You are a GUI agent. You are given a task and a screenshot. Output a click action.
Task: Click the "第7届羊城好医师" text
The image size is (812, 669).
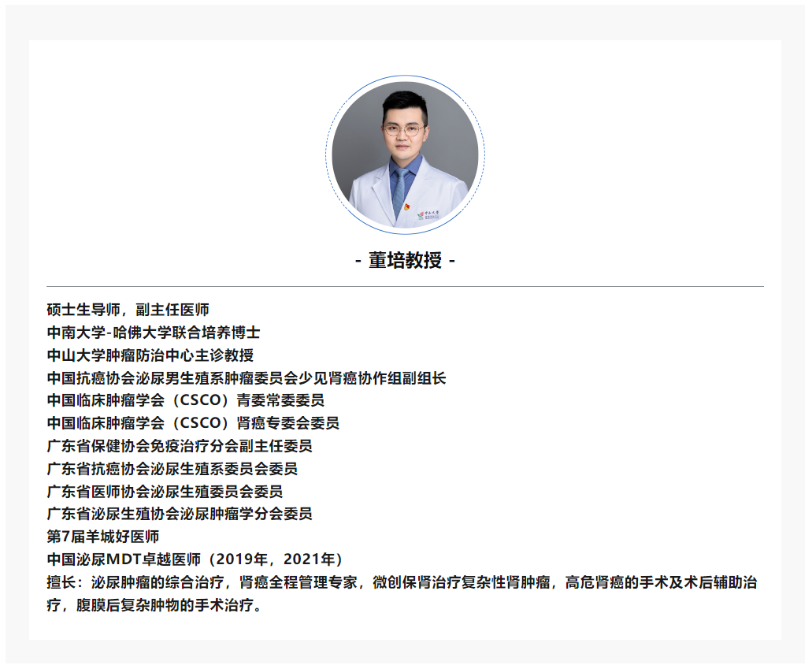click(x=103, y=537)
